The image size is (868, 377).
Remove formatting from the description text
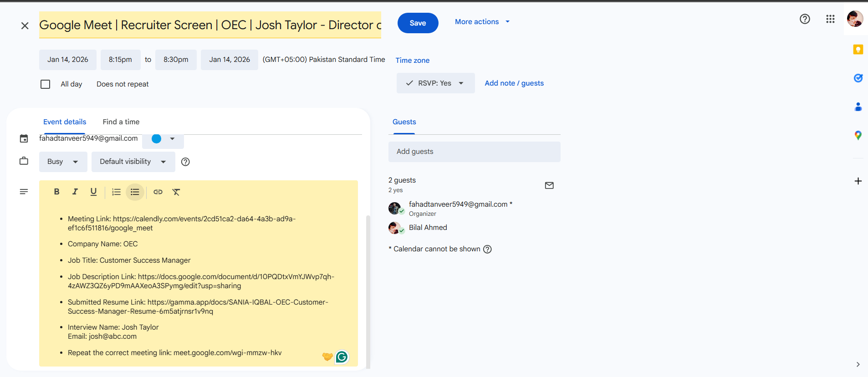point(176,192)
